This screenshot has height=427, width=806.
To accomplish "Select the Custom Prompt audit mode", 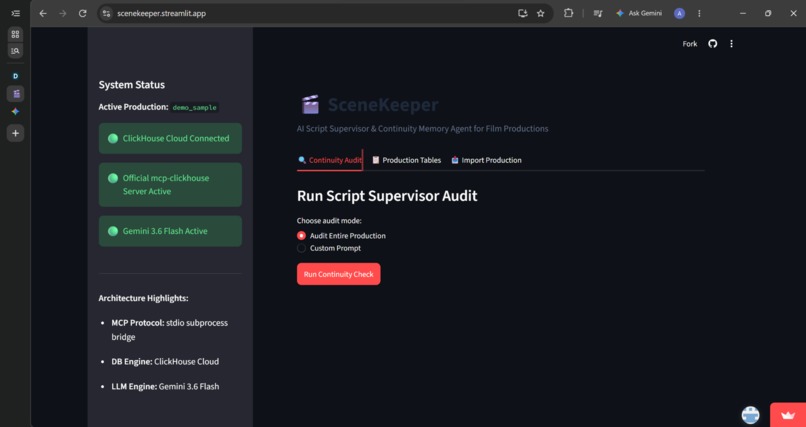I will tap(329, 248).
